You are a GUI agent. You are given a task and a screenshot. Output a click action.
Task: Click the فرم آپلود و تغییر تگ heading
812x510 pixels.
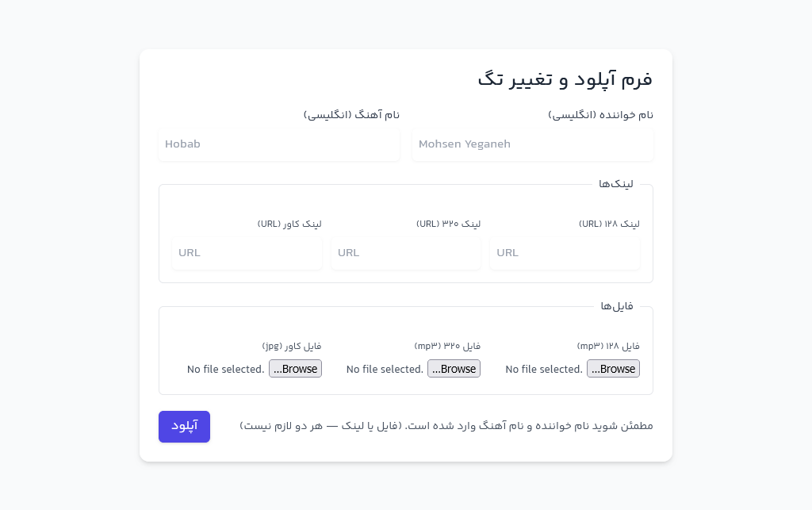click(x=565, y=79)
